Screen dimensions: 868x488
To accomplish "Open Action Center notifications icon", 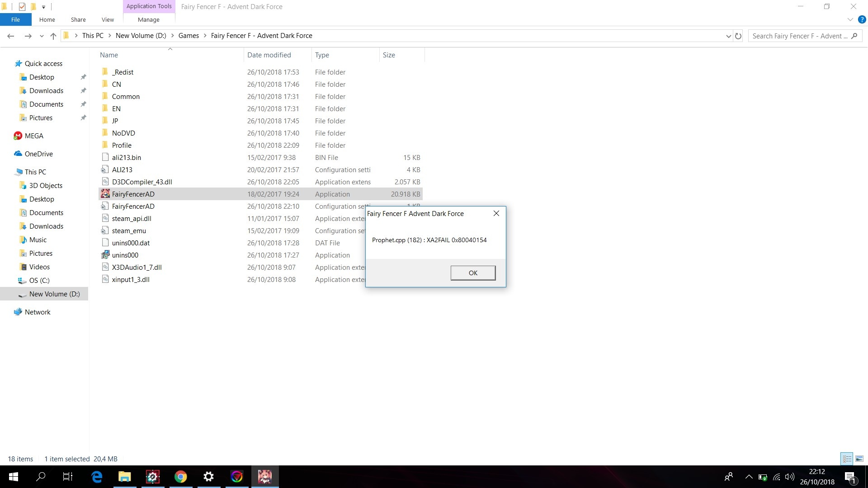I will pyautogui.click(x=849, y=477).
